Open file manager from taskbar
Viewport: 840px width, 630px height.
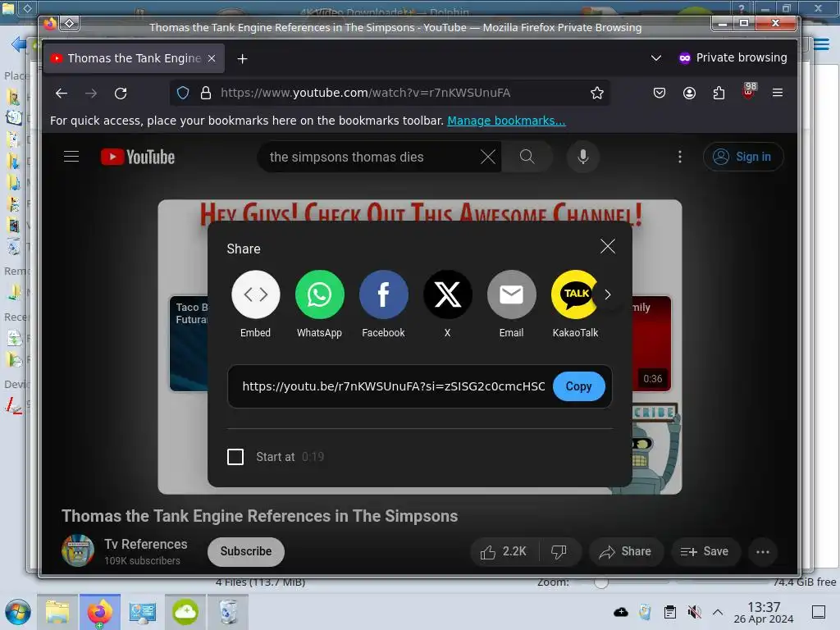tap(57, 612)
